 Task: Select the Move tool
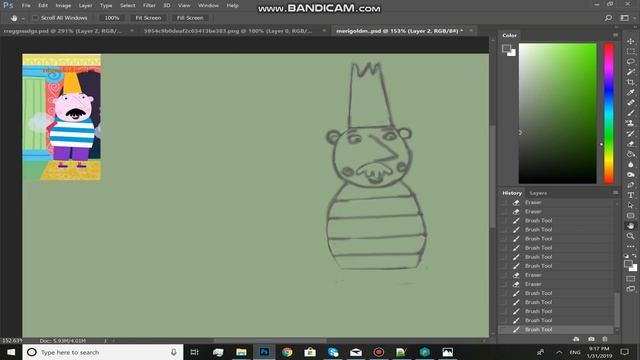click(x=631, y=41)
